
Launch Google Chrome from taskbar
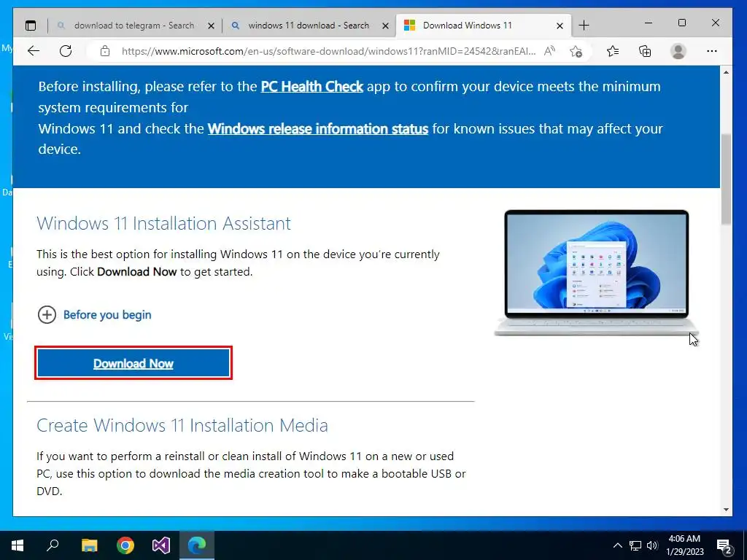pos(125,545)
